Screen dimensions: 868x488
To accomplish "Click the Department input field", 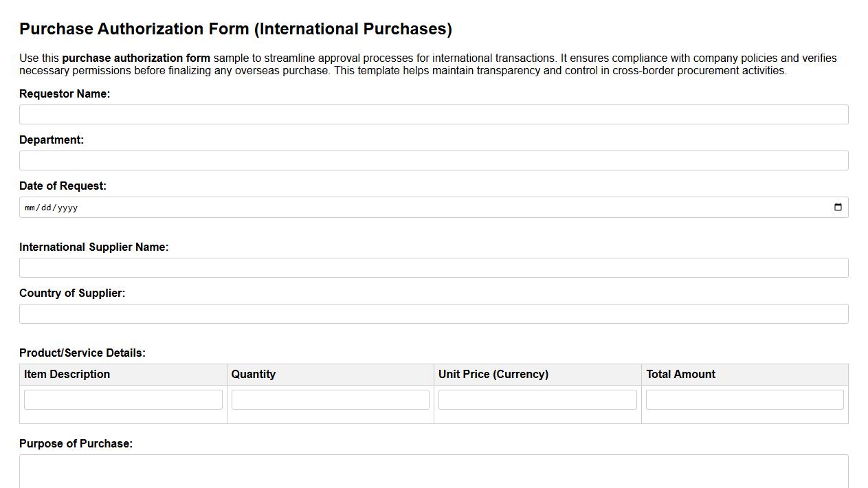I will [x=434, y=160].
